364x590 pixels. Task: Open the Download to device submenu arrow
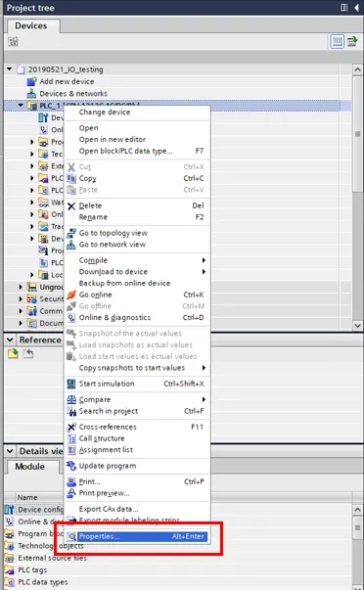204,272
